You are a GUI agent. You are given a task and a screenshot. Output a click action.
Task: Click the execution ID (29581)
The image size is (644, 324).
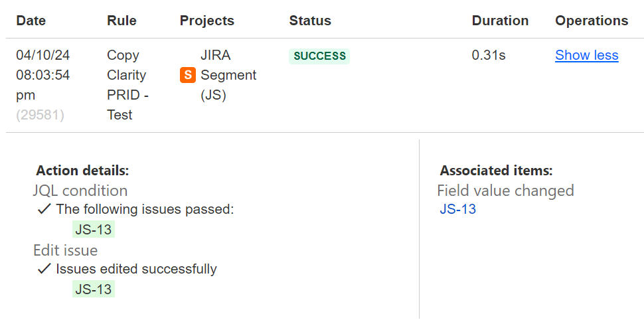[40, 115]
